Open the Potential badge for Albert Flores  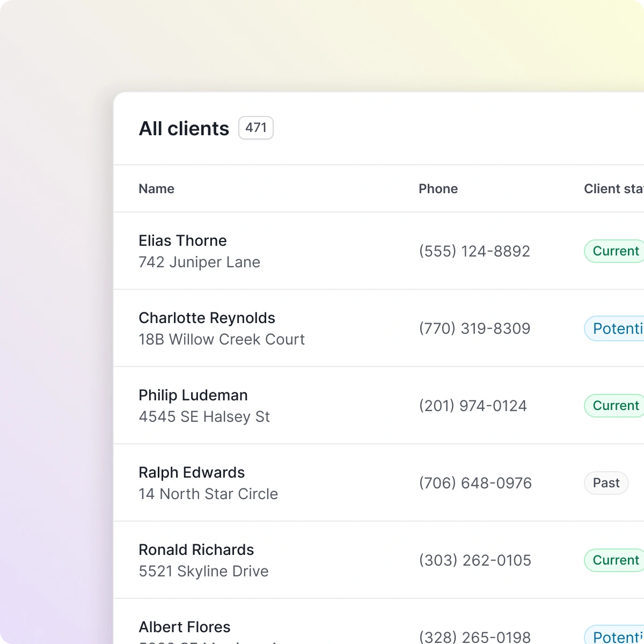point(617,637)
